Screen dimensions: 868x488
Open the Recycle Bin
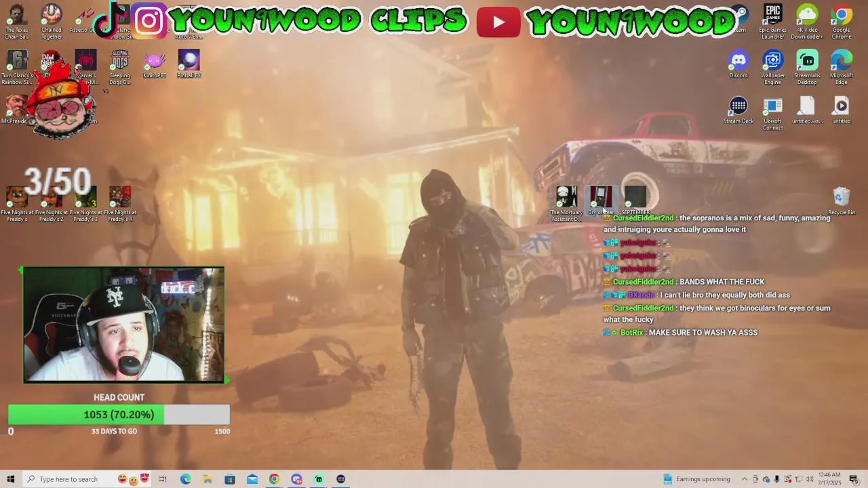tap(842, 201)
